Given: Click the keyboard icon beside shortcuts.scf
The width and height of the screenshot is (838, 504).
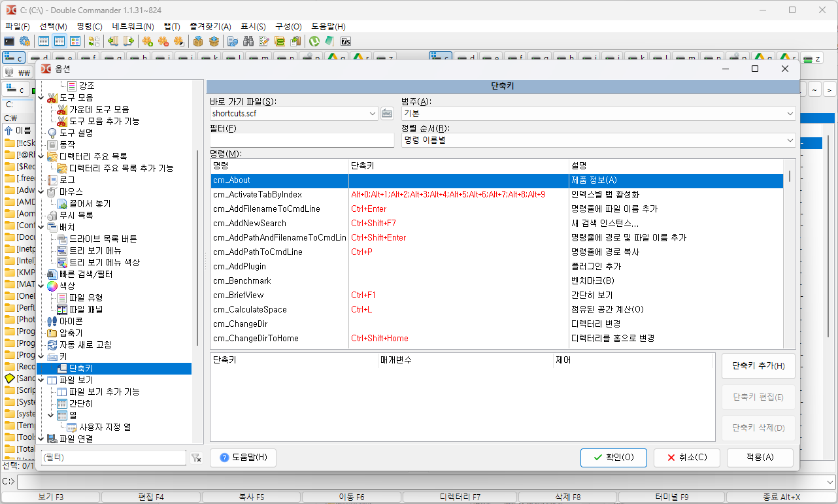Looking at the screenshot, I should pos(387,114).
